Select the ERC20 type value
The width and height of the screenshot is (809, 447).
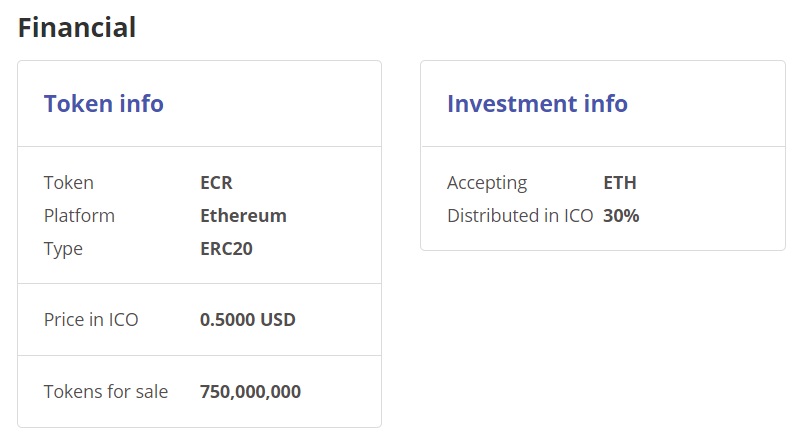[226, 249]
